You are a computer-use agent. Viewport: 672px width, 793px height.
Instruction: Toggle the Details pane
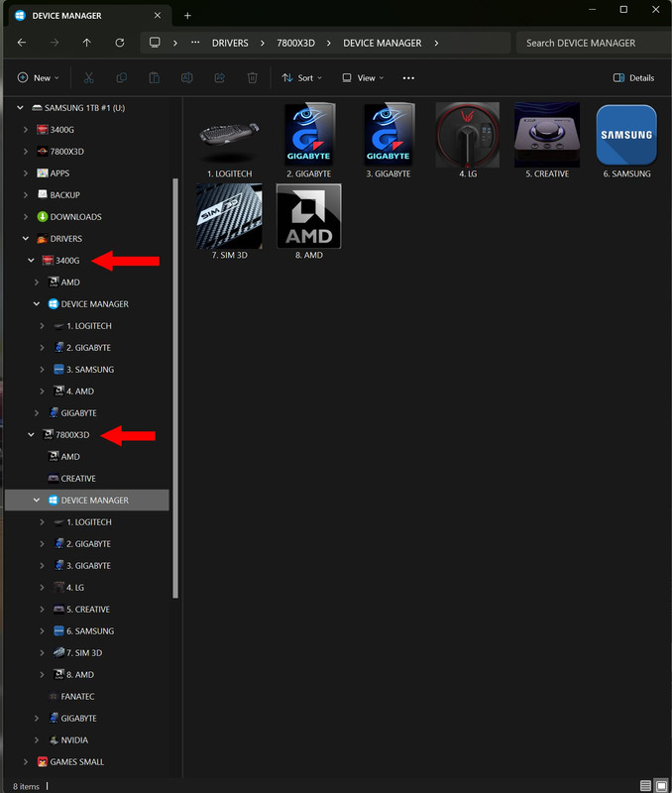pyautogui.click(x=633, y=78)
